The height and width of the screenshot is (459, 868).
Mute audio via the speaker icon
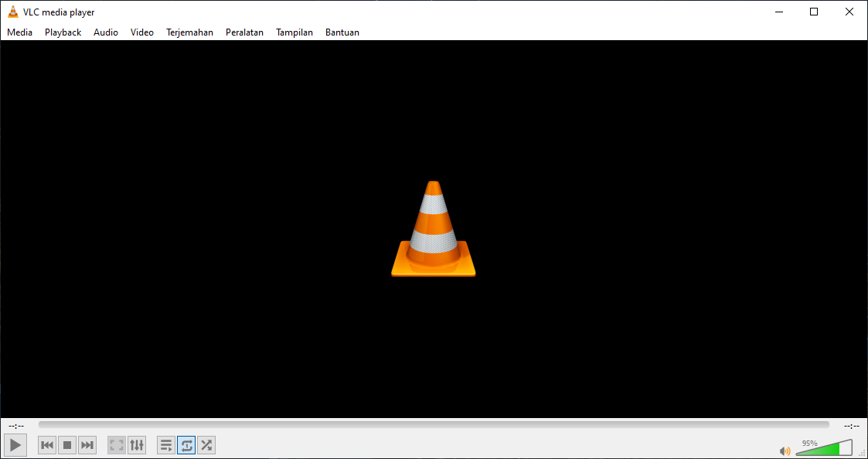click(785, 450)
